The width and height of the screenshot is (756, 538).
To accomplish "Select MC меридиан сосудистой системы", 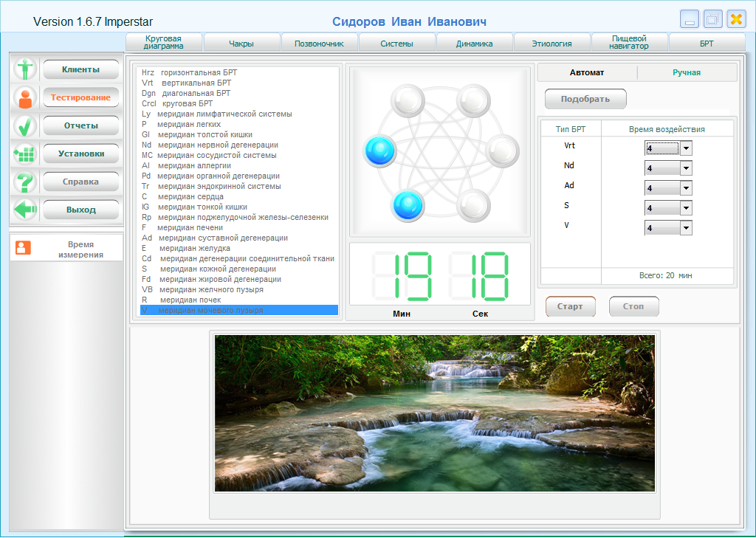I will tap(239, 155).
